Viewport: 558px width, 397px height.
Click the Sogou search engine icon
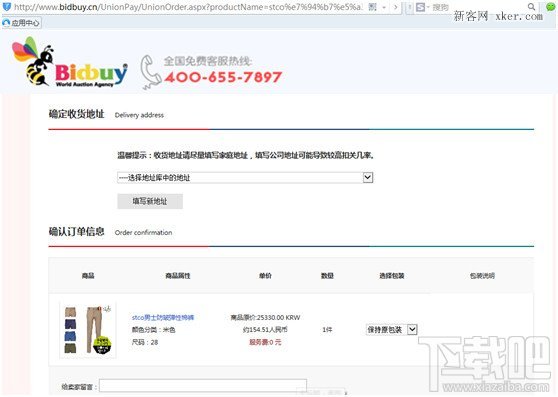[x=420, y=7]
